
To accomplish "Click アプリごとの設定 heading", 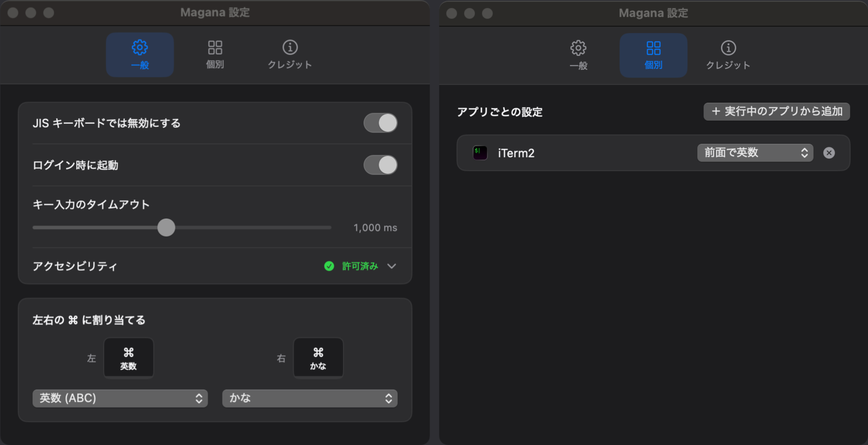I will click(x=500, y=112).
